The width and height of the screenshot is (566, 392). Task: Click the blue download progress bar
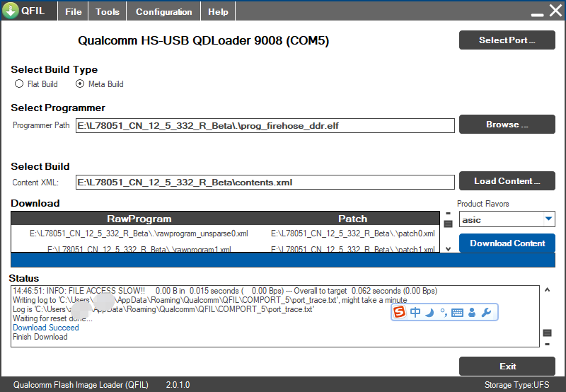click(283, 260)
